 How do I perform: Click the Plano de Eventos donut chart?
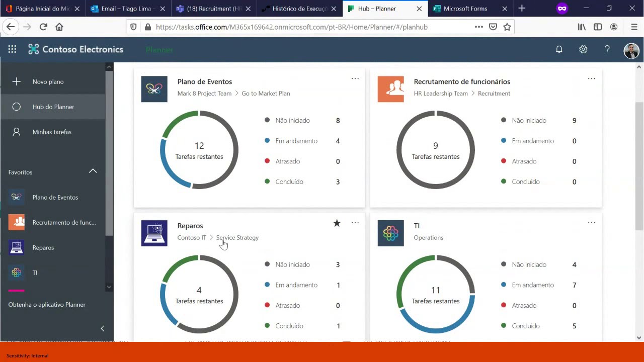(x=199, y=150)
